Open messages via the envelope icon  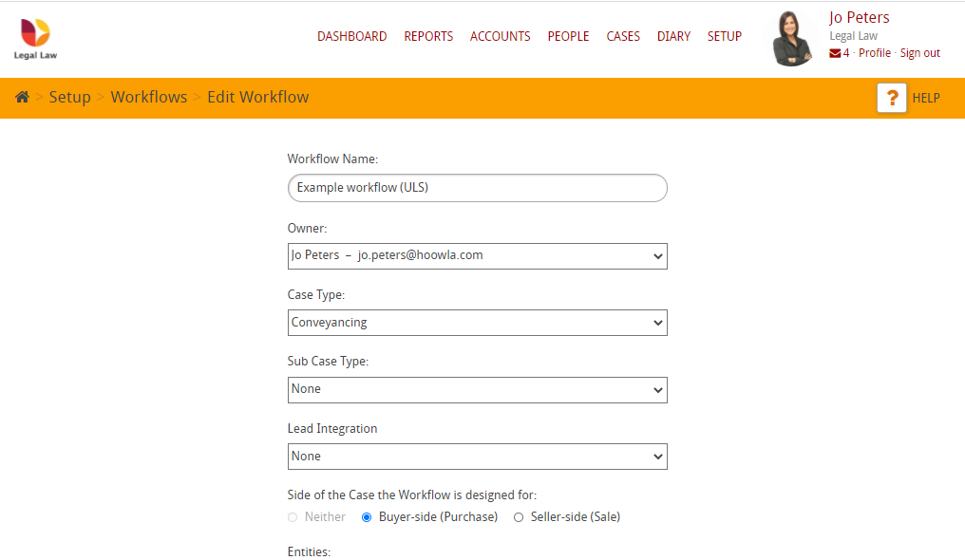tap(834, 53)
